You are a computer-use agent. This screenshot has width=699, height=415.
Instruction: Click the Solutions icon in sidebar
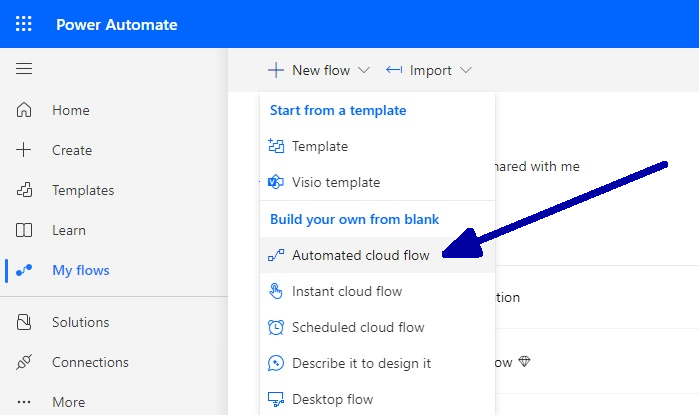[24, 322]
